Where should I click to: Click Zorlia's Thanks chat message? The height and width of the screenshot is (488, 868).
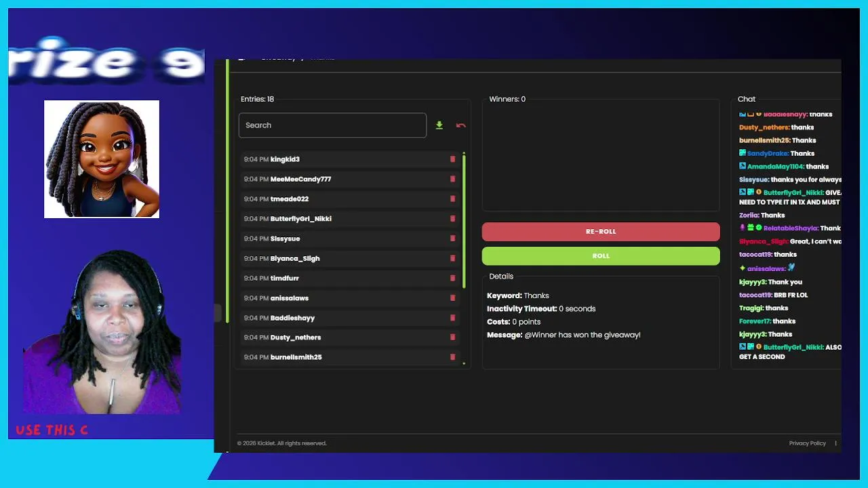pyautogui.click(x=762, y=215)
